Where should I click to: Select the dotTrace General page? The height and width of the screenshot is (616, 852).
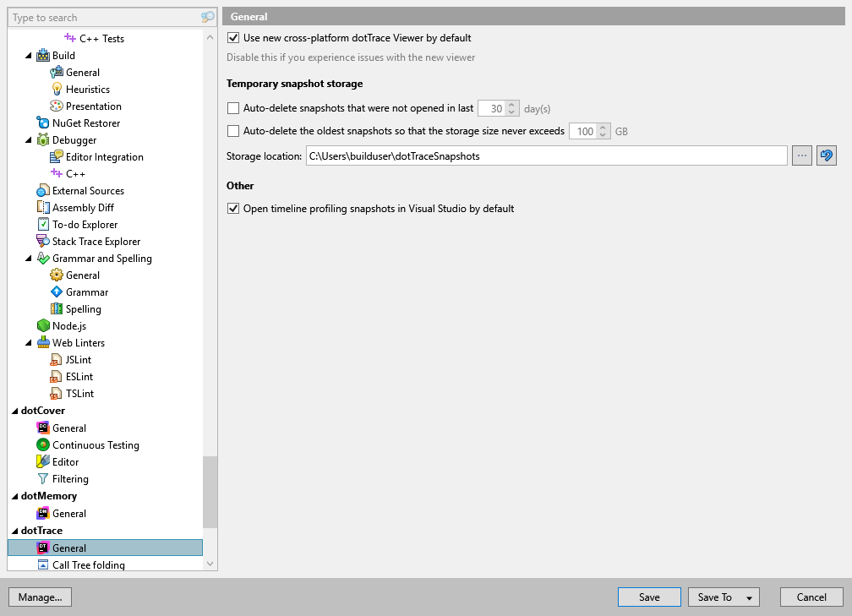pos(106,548)
